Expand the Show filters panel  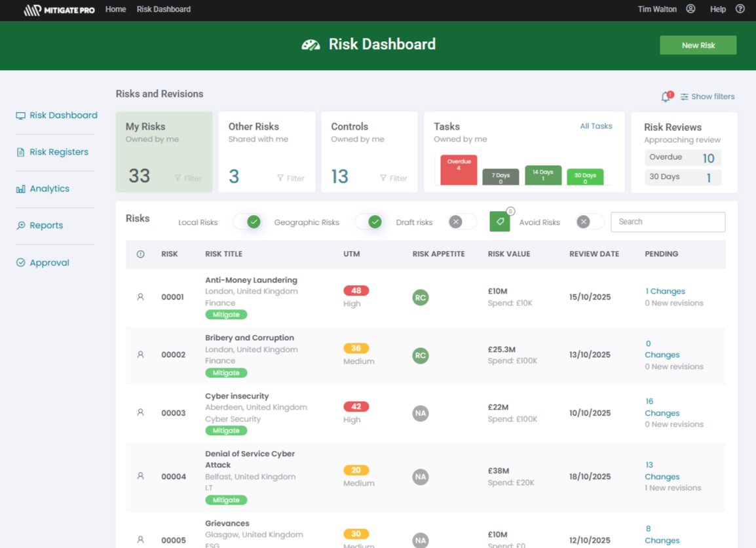click(708, 96)
